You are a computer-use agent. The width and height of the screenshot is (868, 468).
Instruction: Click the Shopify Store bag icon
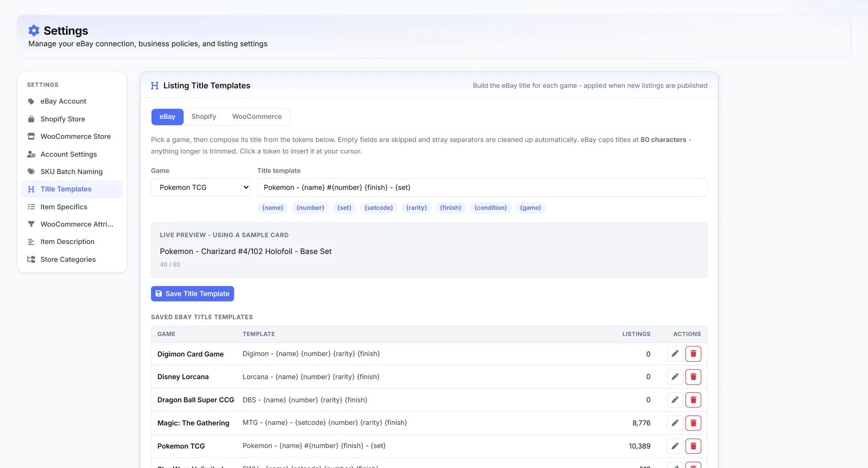[x=31, y=119]
